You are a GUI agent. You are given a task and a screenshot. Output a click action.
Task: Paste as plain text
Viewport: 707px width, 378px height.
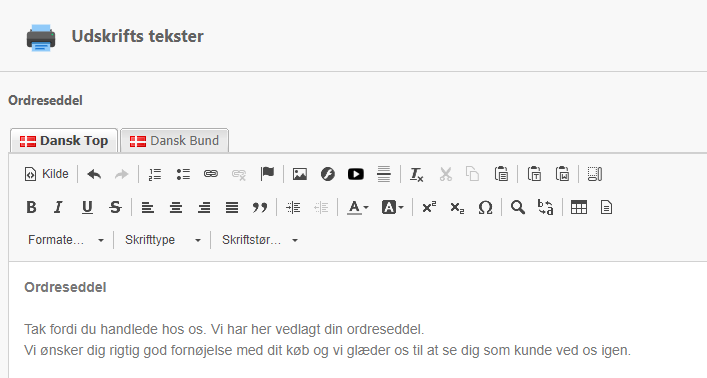tap(534, 174)
